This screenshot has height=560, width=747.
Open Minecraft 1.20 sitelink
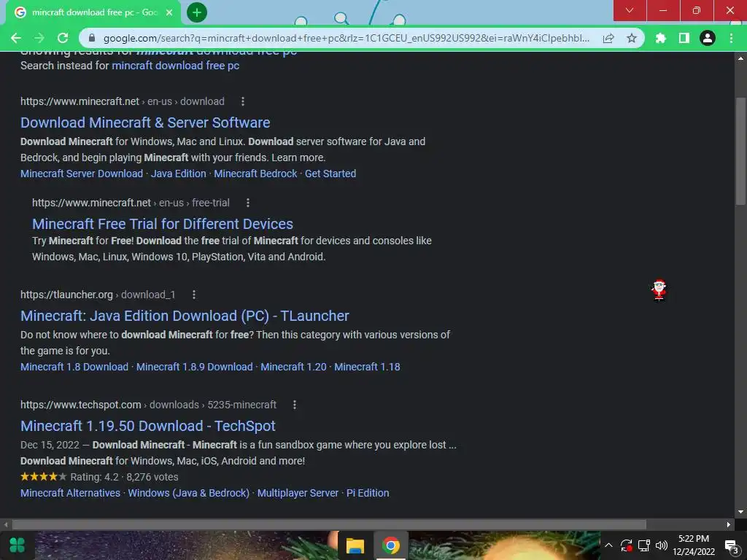tap(293, 367)
